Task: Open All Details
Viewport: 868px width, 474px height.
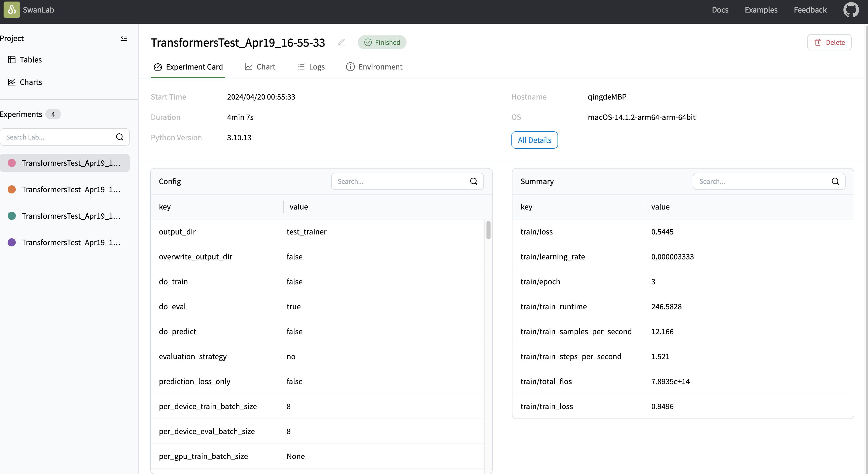Action: coord(534,140)
